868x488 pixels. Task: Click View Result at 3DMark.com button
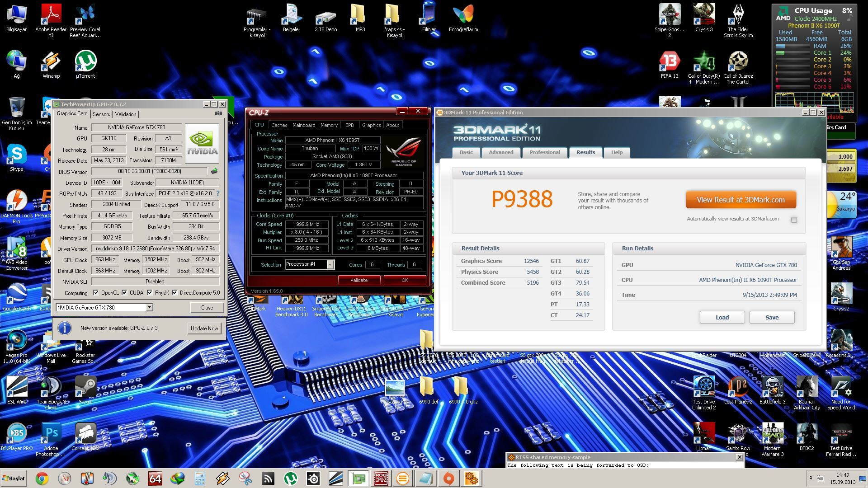click(x=741, y=200)
